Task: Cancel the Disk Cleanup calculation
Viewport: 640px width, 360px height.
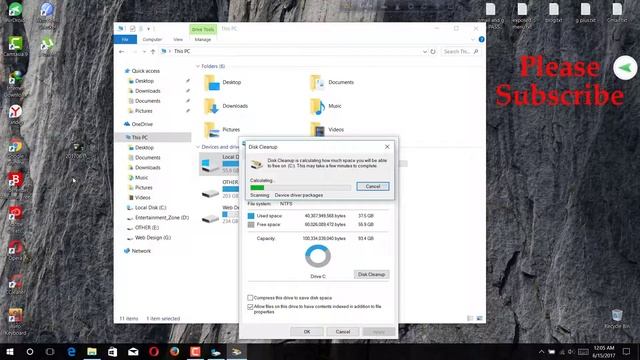Action: coord(373,186)
